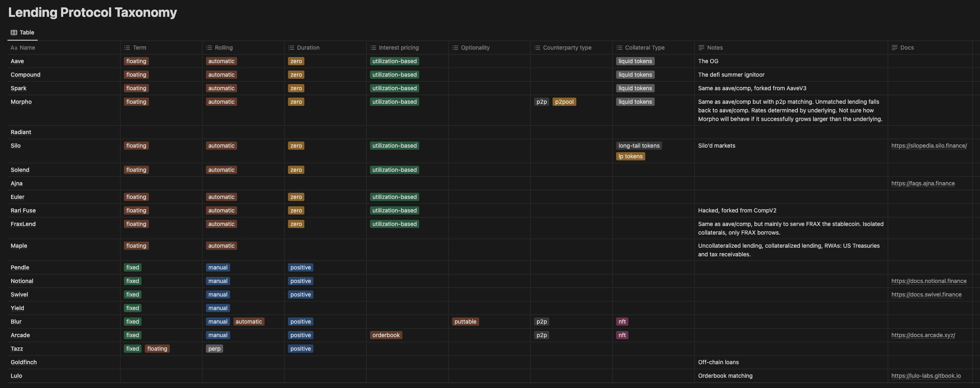Click the Aa icon in the Name column header
The width and height of the screenshot is (980, 388).
click(14, 48)
